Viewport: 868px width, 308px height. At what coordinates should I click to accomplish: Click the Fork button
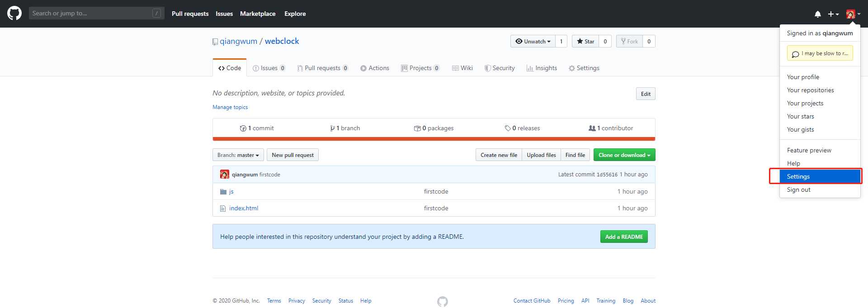coord(629,41)
